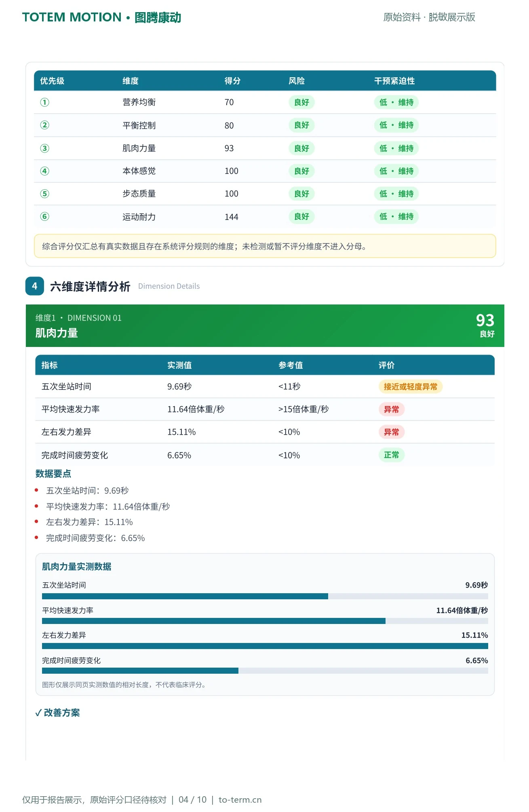Viewport: 529px width, 812px height.
Task: Select the 9.69秒 measured value in the table
Action: tap(179, 387)
